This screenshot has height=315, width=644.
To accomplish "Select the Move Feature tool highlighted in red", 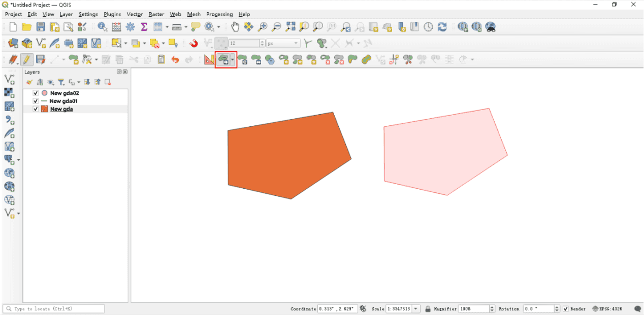I will click(x=223, y=60).
